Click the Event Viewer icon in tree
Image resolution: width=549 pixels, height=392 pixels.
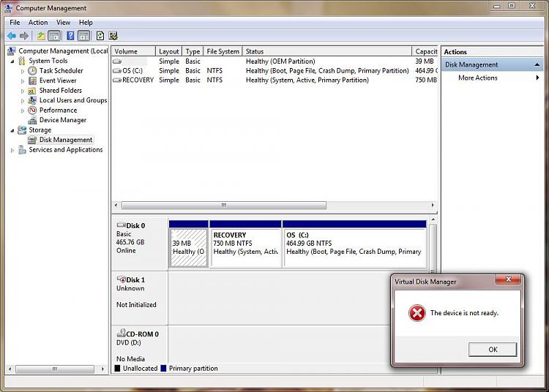[32, 80]
